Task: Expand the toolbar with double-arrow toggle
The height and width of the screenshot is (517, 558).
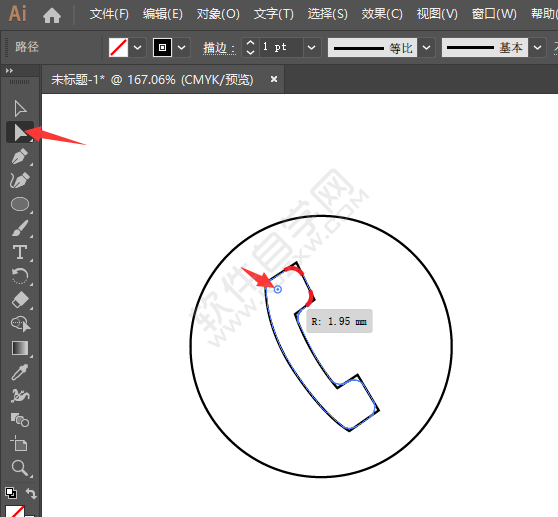Action: coord(9,71)
